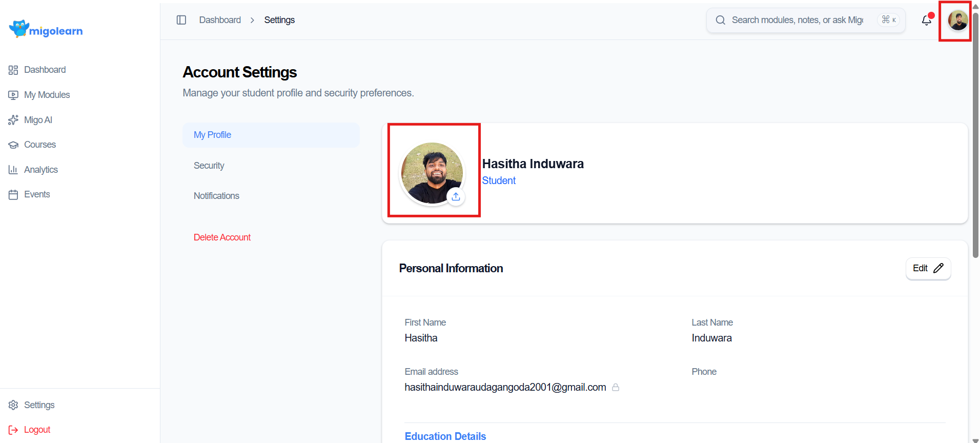Go to Analytics in the sidebar

(x=40, y=170)
